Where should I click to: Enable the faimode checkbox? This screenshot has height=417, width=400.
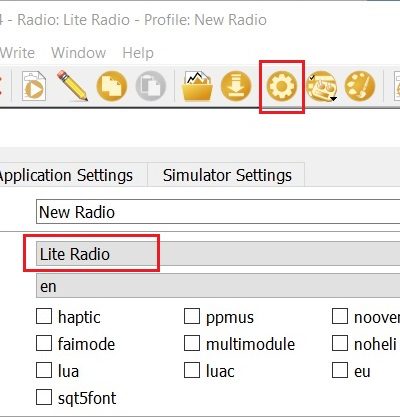coord(44,343)
